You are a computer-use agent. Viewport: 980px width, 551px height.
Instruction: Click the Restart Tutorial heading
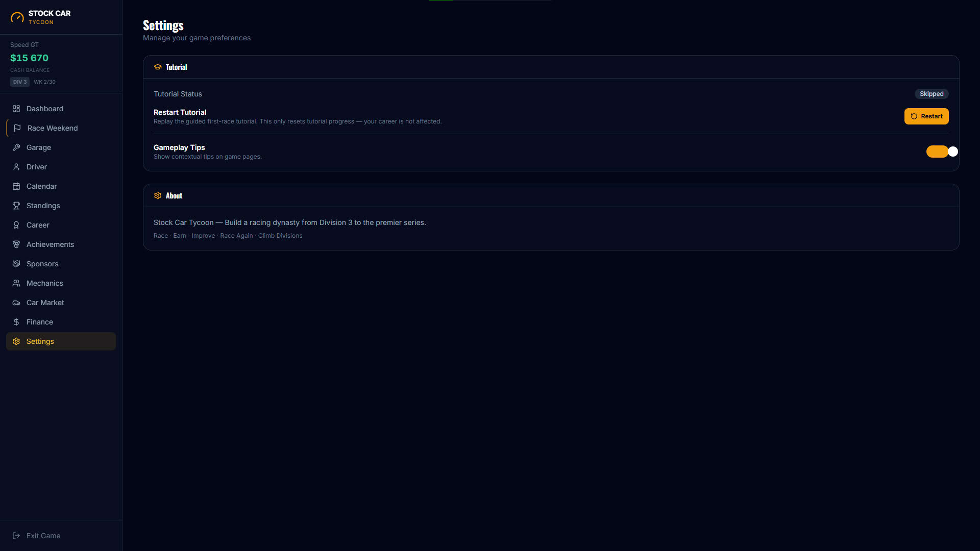[x=180, y=112]
